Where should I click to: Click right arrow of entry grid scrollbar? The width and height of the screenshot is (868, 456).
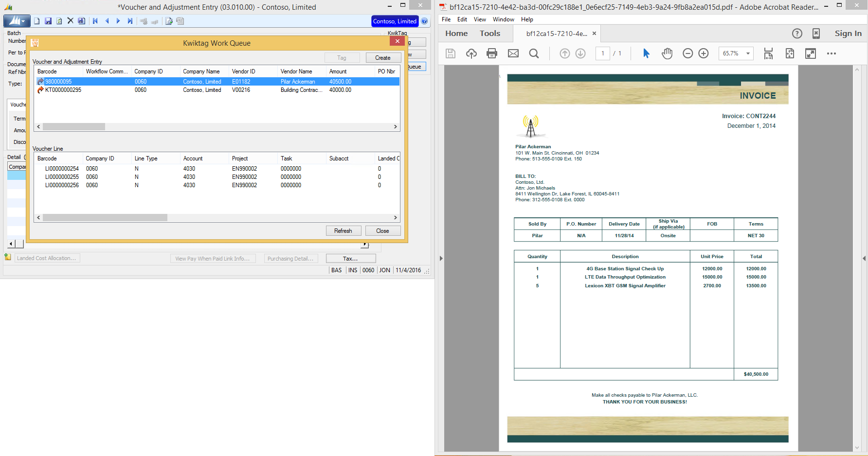(395, 127)
